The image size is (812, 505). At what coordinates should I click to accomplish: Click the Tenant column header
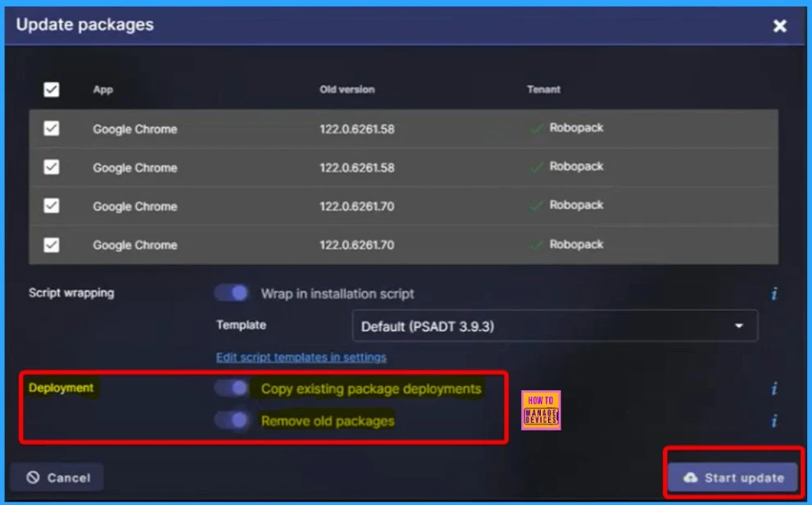tap(543, 89)
